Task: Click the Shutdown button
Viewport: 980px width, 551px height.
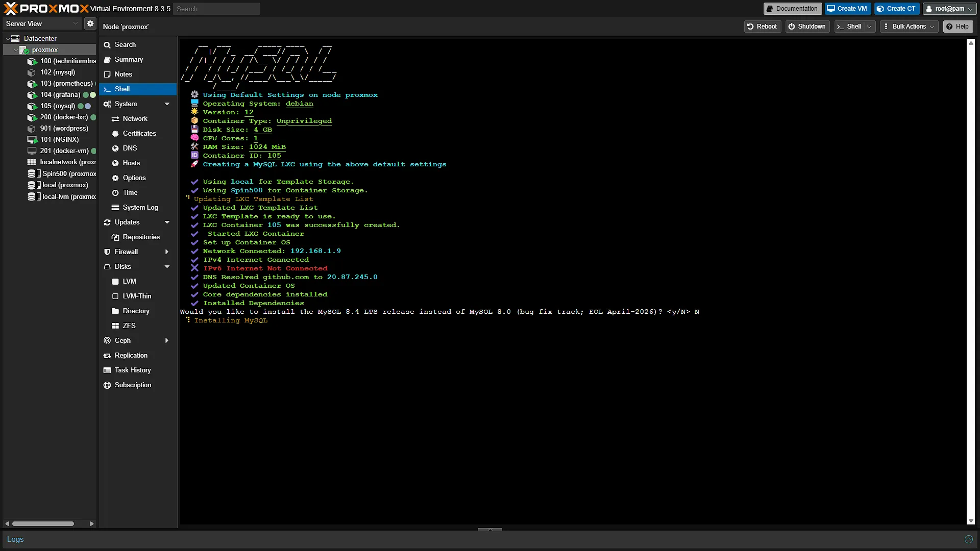Action: [x=807, y=27]
